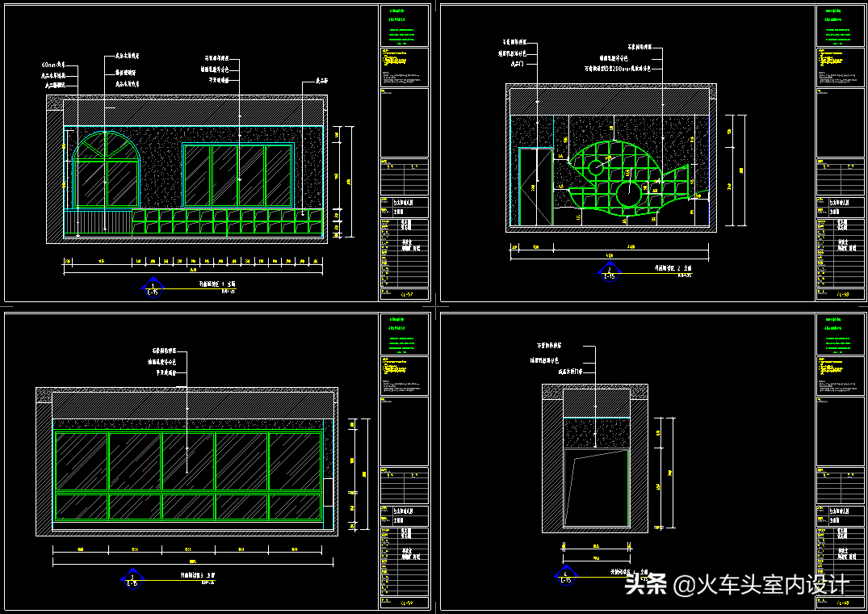868x614 pixels.
Task: Select the section marker under the bottom-left drawing
Action: coord(132,578)
